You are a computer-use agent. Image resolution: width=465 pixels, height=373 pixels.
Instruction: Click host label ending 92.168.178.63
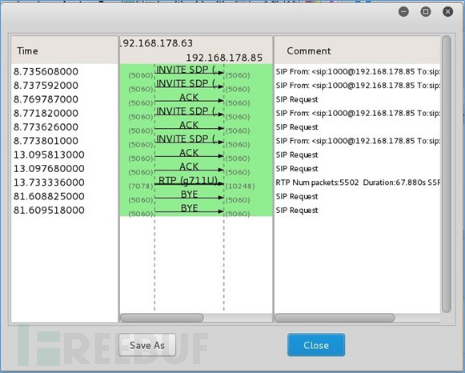tap(156, 43)
